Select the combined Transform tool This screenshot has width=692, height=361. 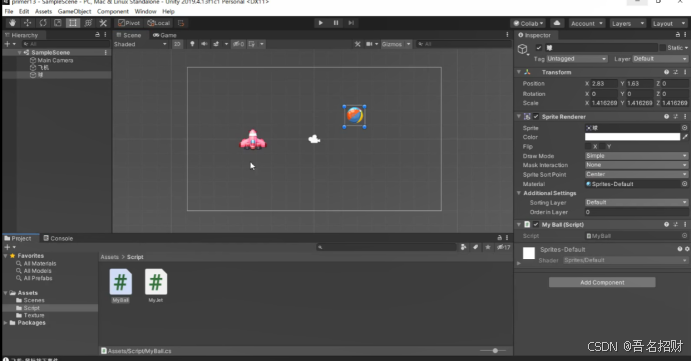click(x=88, y=23)
